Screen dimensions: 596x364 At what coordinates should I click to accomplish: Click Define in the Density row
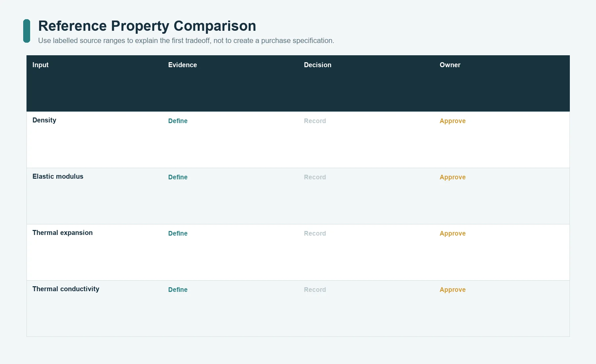(x=178, y=121)
